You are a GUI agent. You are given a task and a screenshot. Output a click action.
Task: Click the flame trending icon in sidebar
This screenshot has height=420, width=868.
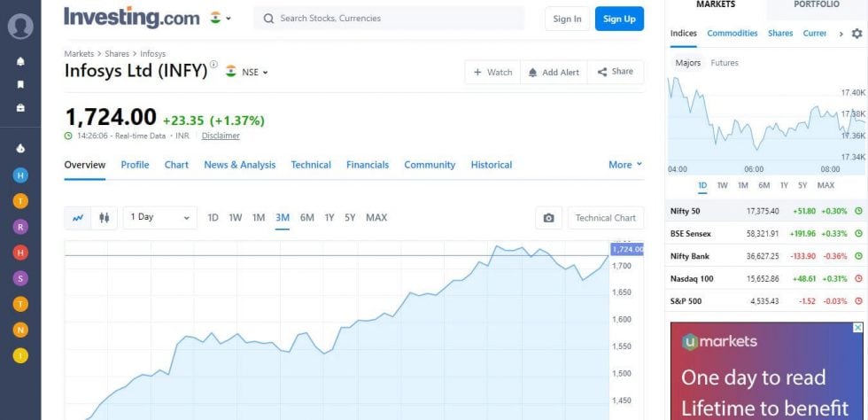click(20, 149)
